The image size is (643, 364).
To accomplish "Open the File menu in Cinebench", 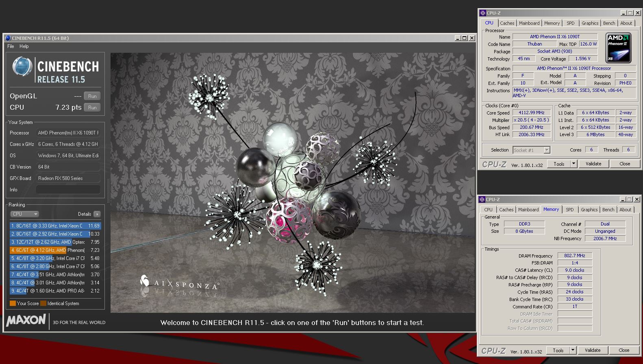I will [x=11, y=46].
